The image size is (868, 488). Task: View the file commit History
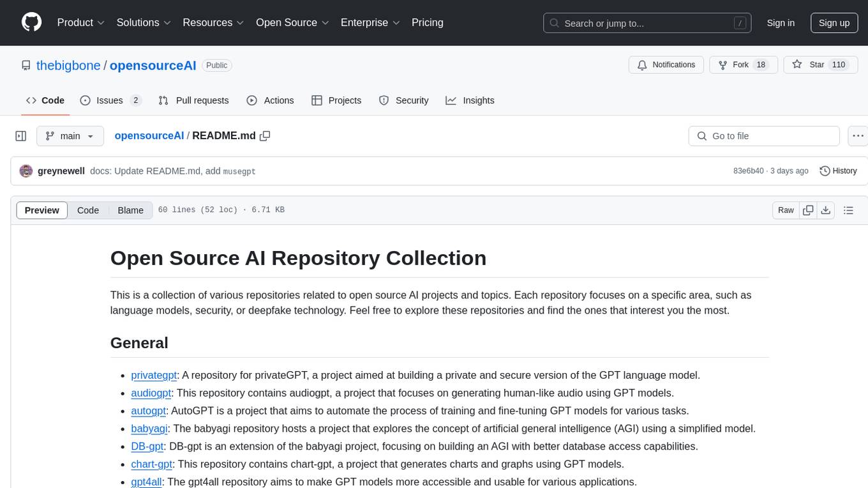(838, 171)
